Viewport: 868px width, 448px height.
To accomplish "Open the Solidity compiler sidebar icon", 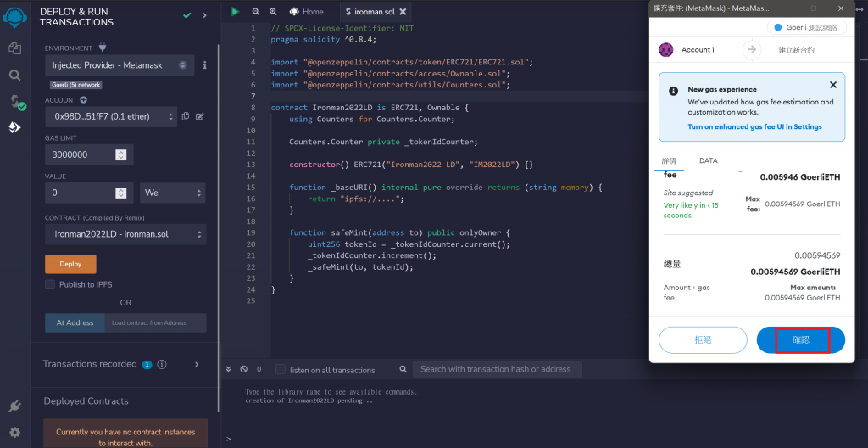I will pyautogui.click(x=16, y=102).
